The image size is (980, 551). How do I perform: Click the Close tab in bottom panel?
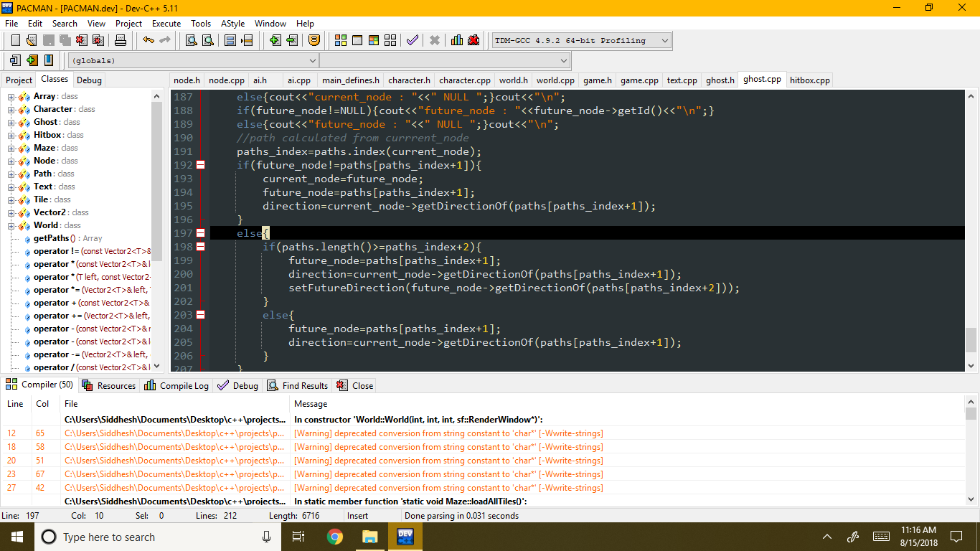[x=355, y=385]
